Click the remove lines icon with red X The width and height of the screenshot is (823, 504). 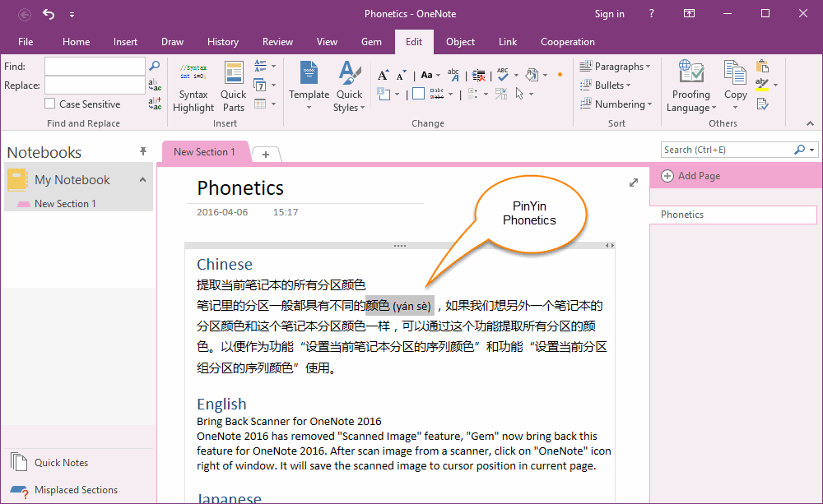coord(478,76)
